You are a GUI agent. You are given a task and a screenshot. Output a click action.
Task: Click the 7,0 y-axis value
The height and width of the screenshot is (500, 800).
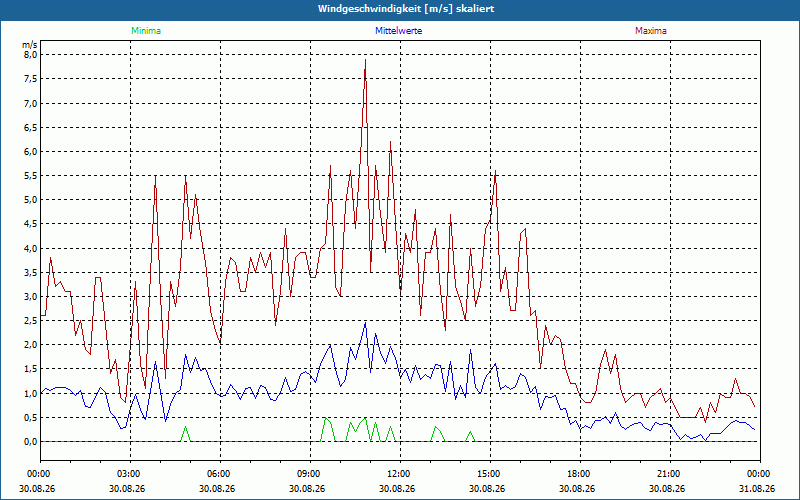tap(31, 104)
